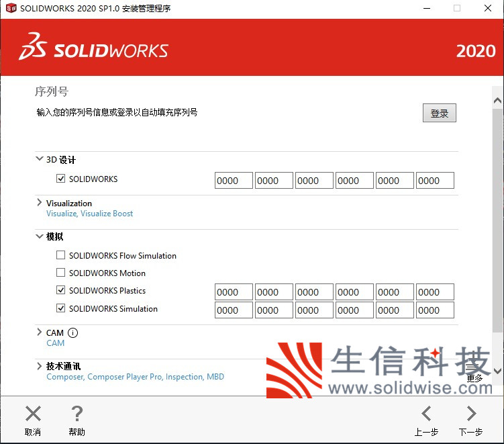Enable SOLIDWORKS Motion checkbox
The image size is (504, 444).
(x=60, y=273)
